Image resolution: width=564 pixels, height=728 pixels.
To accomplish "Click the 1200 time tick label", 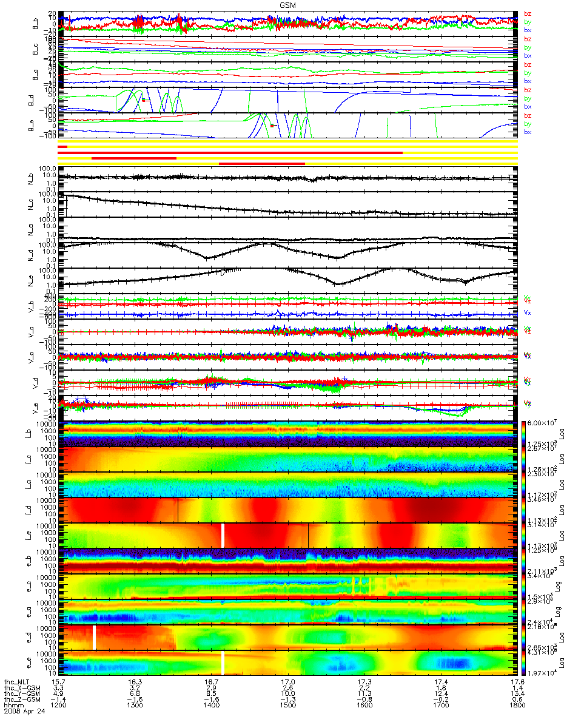I will click(x=58, y=706).
